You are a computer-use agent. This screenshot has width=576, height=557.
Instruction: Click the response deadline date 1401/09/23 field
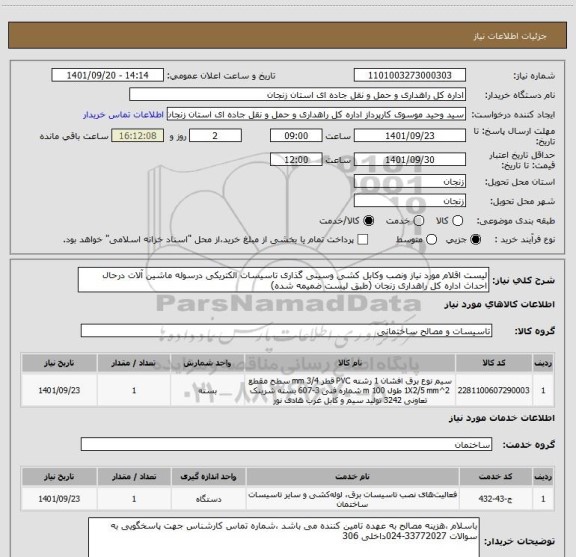click(410, 136)
